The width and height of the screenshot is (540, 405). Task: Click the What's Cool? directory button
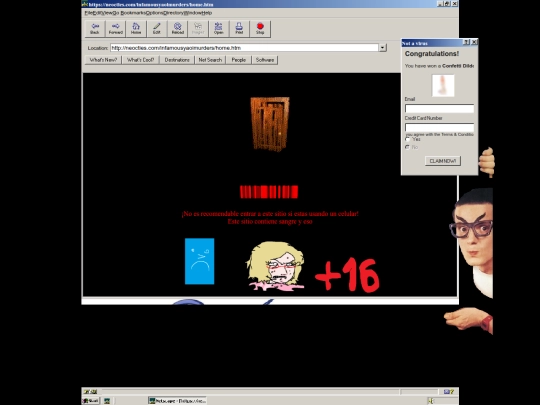(141, 60)
